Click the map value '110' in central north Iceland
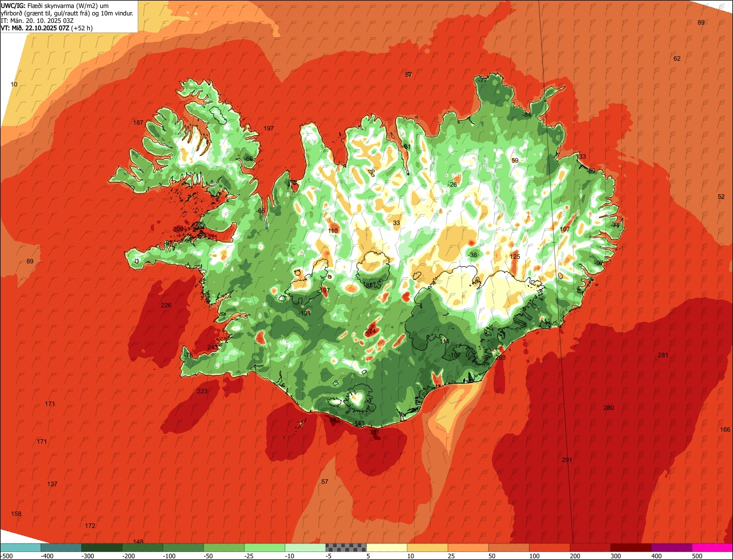 coord(333,231)
